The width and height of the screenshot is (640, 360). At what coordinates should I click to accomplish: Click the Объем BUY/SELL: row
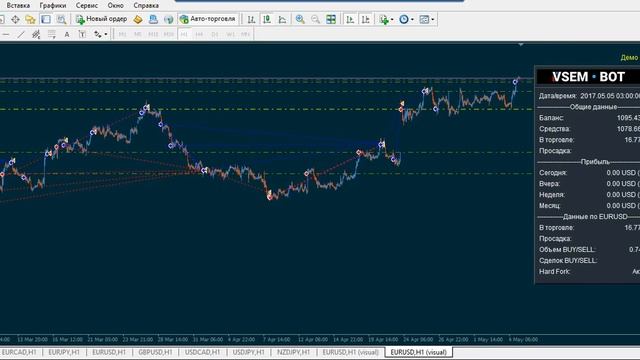pyautogui.click(x=589, y=249)
